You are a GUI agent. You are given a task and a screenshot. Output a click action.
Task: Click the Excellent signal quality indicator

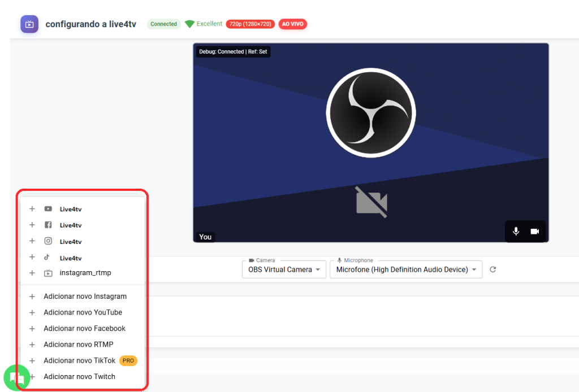pos(204,24)
